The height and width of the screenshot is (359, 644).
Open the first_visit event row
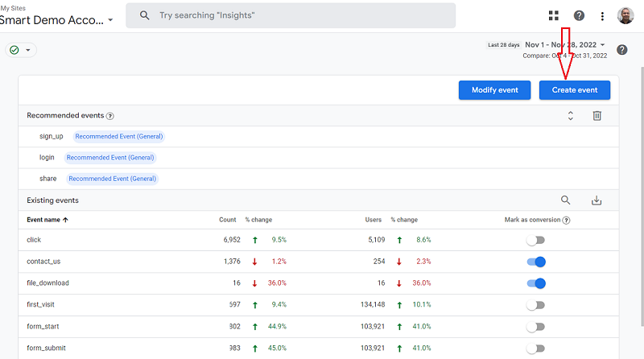318,305
